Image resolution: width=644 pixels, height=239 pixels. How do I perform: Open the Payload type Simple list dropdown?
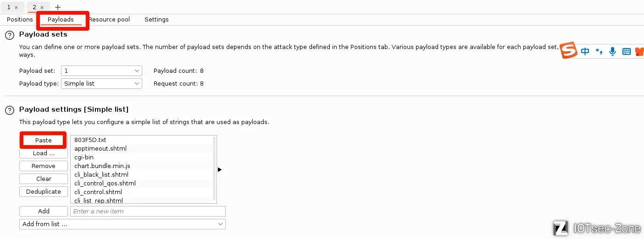(101, 84)
